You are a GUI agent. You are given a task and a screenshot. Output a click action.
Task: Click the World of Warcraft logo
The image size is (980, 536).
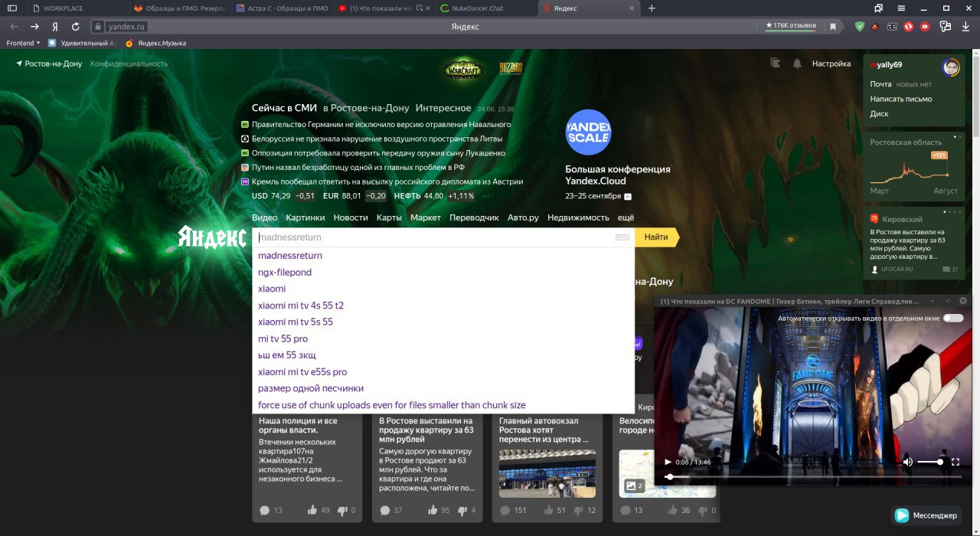(464, 70)
